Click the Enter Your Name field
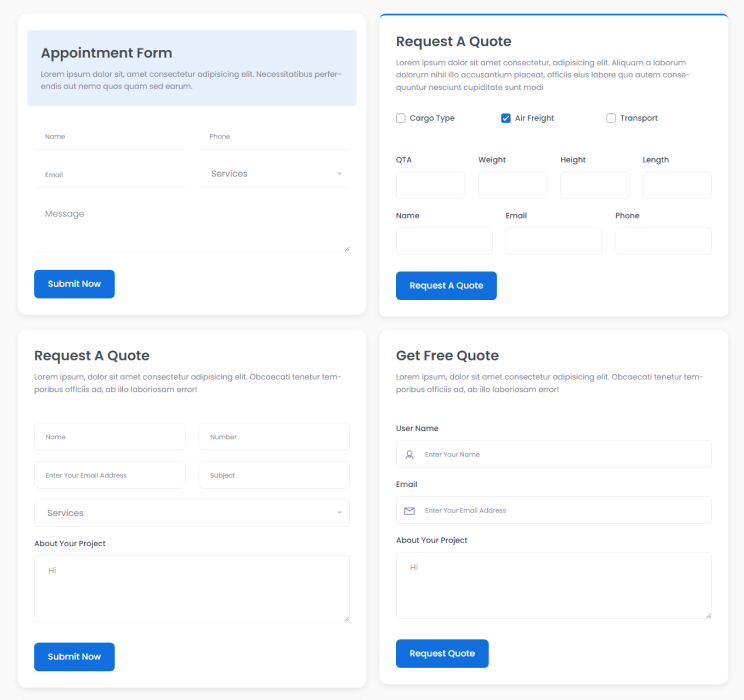This screenshot has width=744, height=700. [x=565, y=455]
